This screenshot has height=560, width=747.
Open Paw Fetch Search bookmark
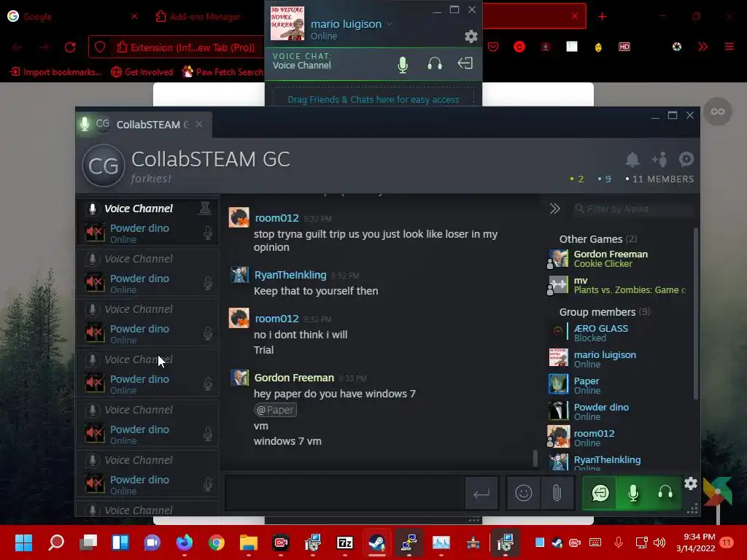click(222, 72)
